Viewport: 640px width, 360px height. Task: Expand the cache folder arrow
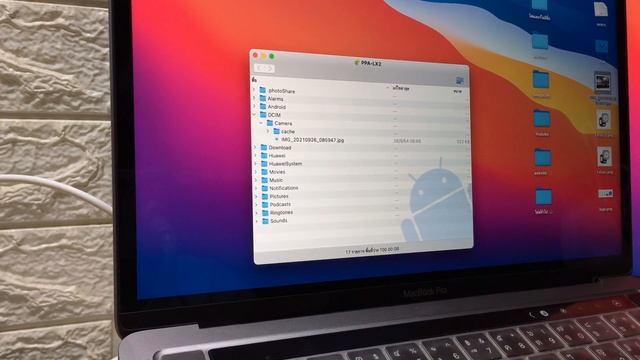coord(268,131)
